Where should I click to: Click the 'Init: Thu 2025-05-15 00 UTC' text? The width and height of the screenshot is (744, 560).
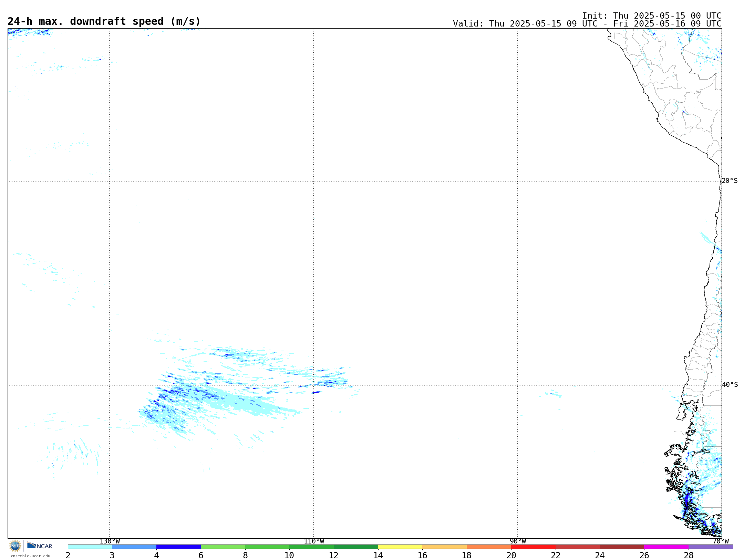(652, 16)
